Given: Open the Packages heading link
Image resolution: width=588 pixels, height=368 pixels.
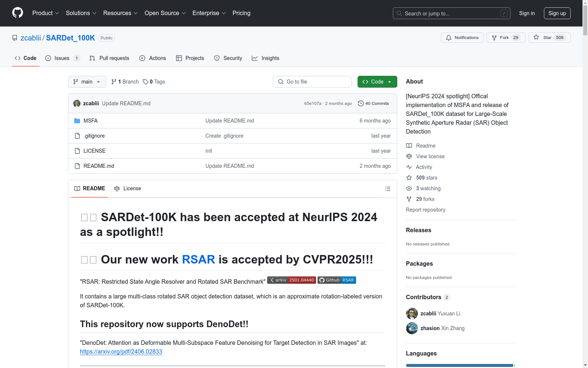Looking at the screenshot, I should coord(419,263).
